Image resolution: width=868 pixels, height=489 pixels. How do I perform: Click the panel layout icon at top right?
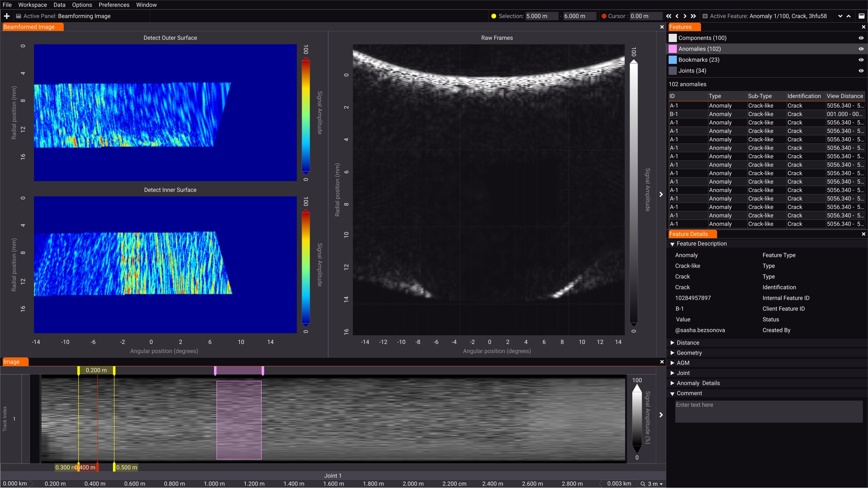pos(861,16)
